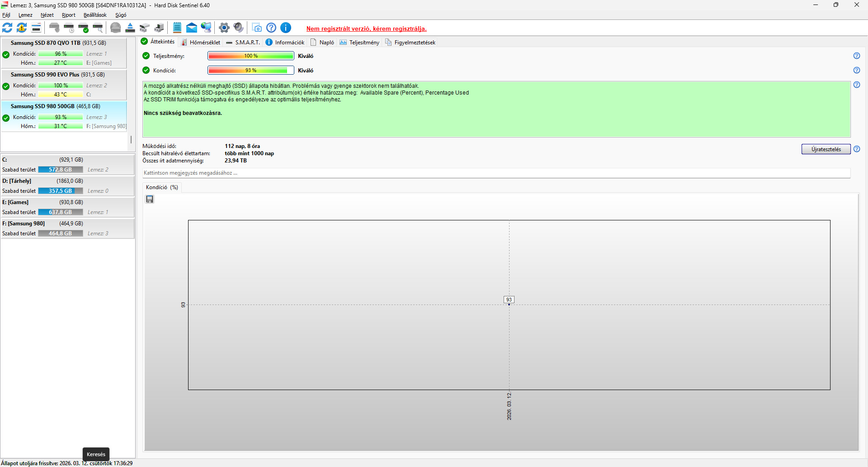Open the Fájl menu
Viewport: 868px width, 467px height.
pos(6,15)
